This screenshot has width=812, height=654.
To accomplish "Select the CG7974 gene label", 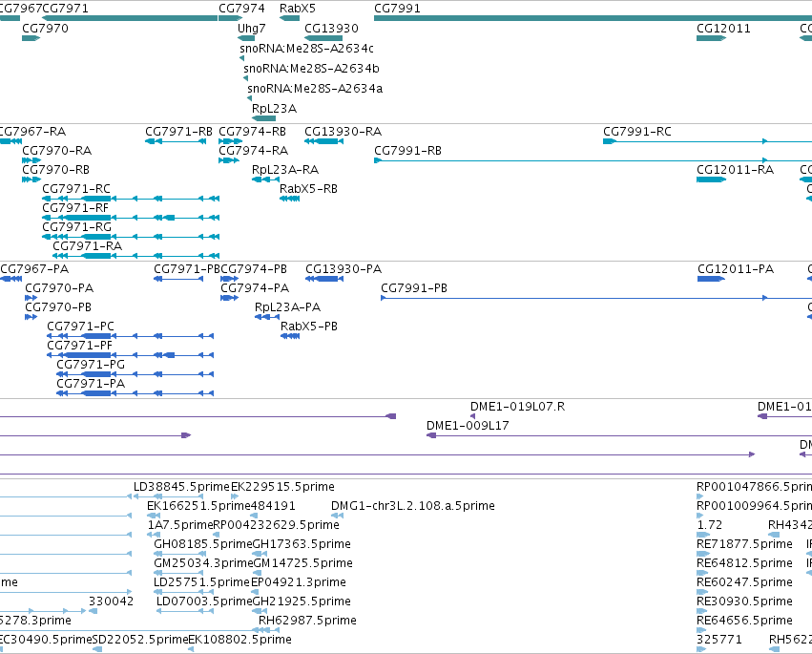I will [241, 9].
